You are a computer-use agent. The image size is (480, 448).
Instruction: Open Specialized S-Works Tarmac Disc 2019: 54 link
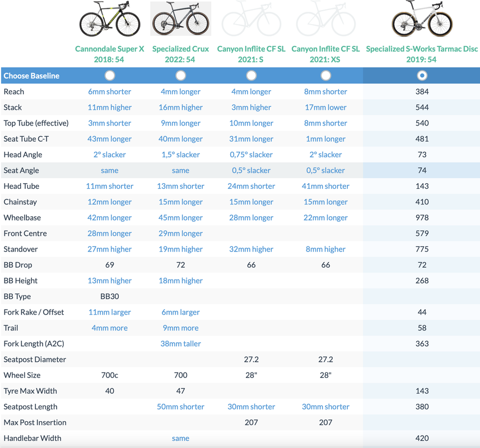point(422,54)
